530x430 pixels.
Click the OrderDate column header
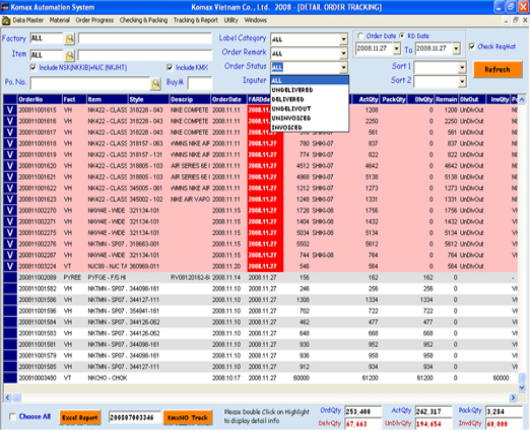pos(229,99)
